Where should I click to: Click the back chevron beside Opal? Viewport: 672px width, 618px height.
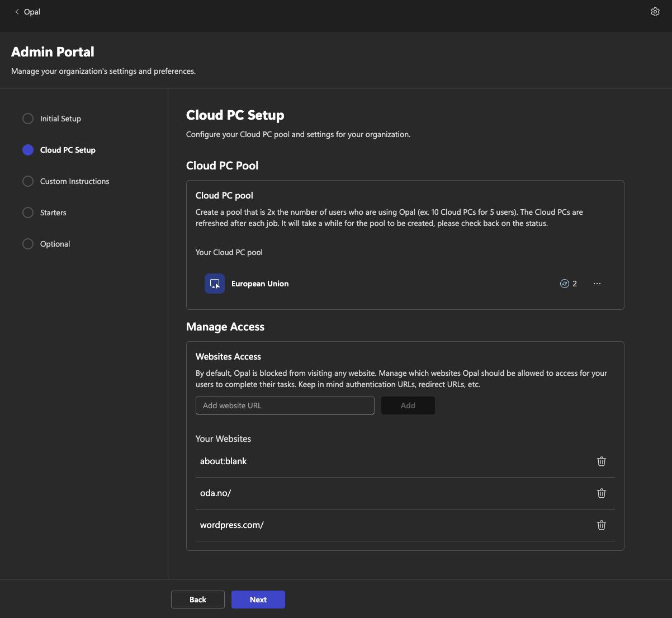[x=17, y=12]
